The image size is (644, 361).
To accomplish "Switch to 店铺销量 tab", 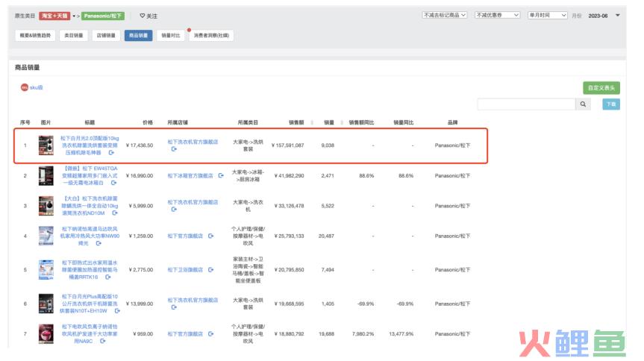I will click(106, 36).
